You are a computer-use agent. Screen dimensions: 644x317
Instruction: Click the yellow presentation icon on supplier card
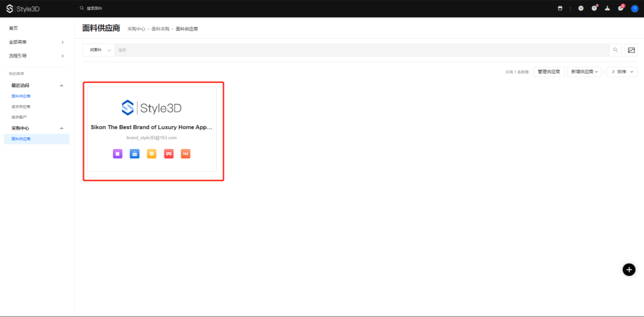point(152,154)
